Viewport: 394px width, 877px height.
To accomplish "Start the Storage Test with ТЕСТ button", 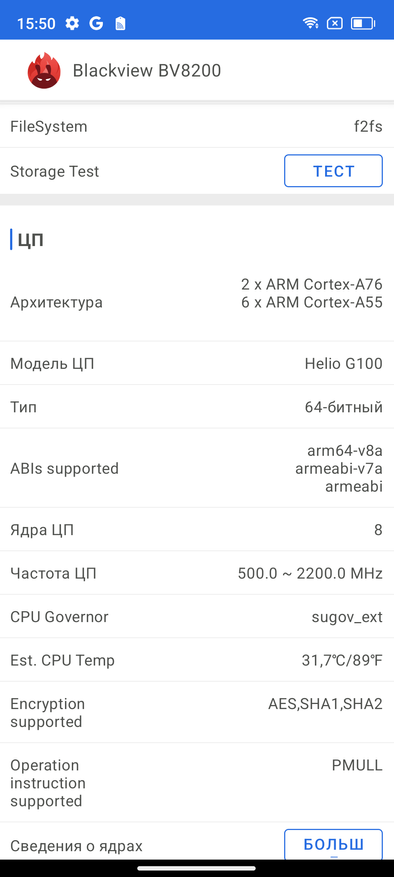I will pos(334,171).
